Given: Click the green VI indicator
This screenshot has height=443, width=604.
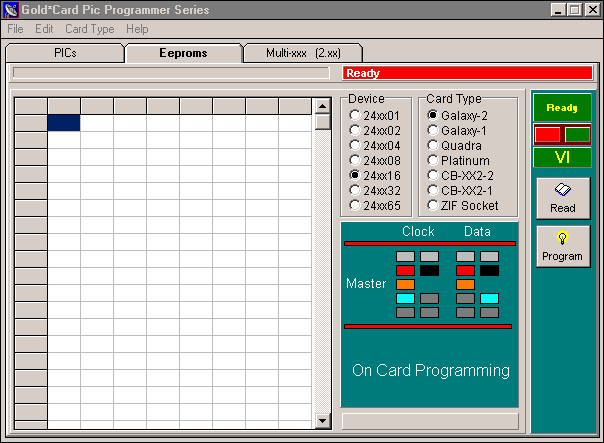Looking at the screenshot, I should click(x=562, y=158).
